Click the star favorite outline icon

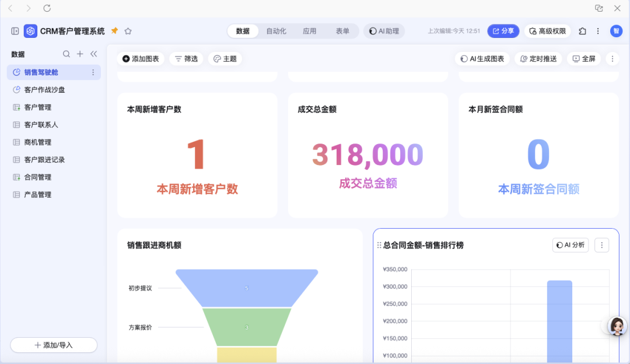point(128,31)
